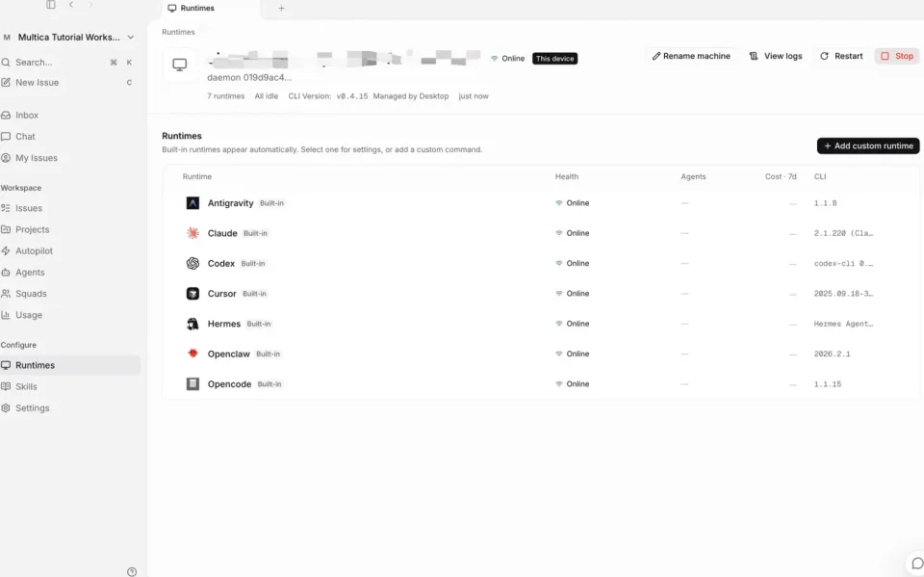Click the Openclaw runtime logo

click(x=192, y=354)
